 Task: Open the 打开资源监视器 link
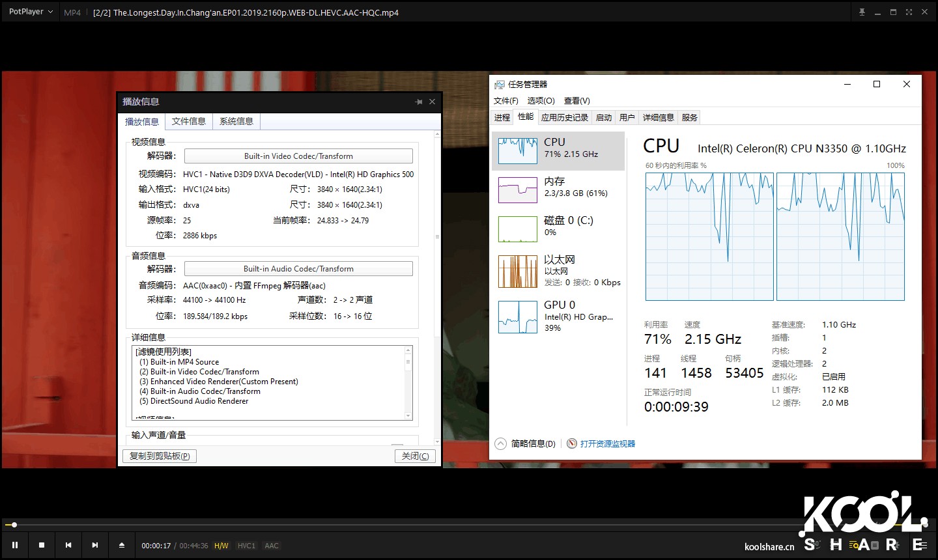[x=606, y=443]
